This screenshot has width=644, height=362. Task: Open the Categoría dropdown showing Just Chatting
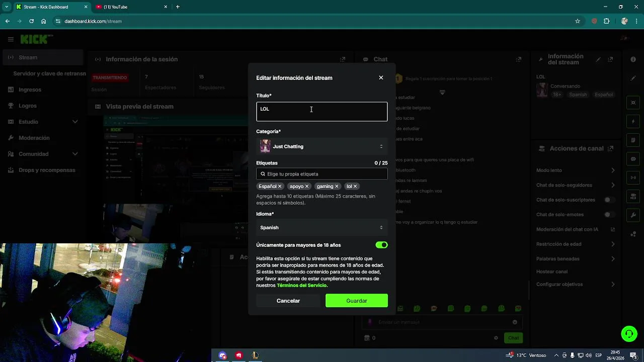322,146
